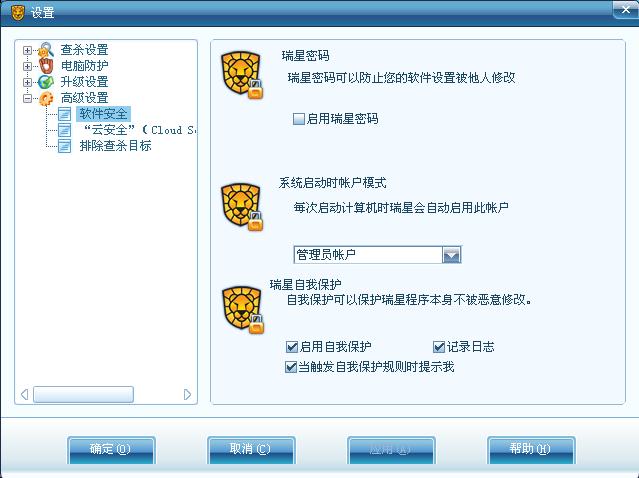Click the tree panel's right scroll arrow

pyautogui.click(x=187, y=394)
